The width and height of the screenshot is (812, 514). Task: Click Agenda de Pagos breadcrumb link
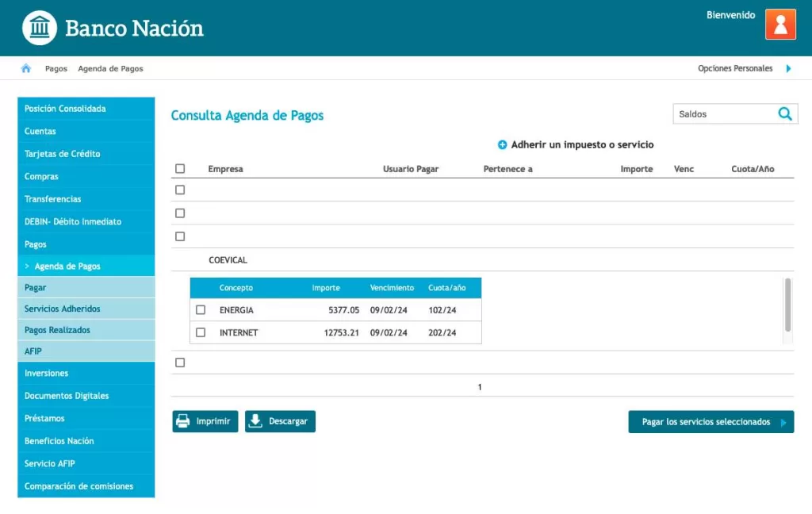110,68
